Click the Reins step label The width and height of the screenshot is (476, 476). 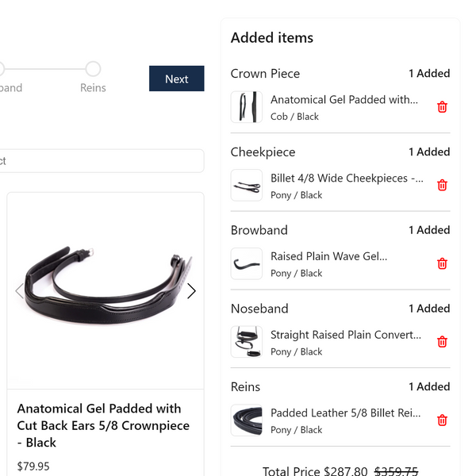coord(93,88)
